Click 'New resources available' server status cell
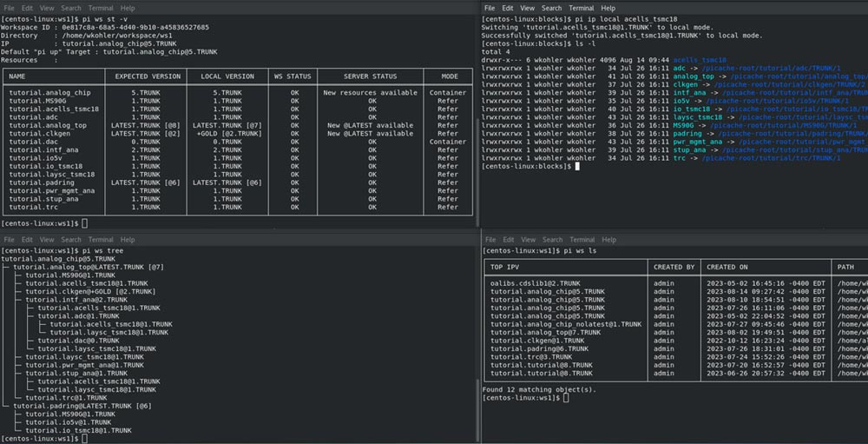Screen dimensions: 868x444 [x=371, y=93]
